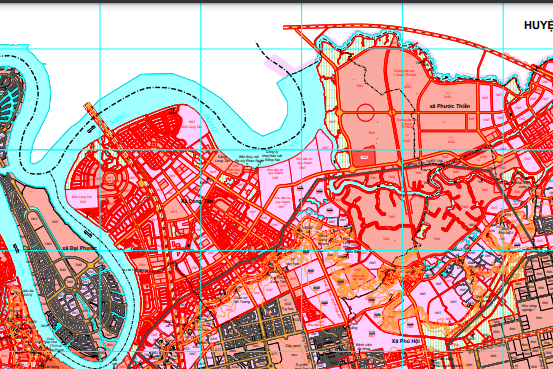Viewport: 553px width, 369px height.
Task: Click the Bến thủy nội địa Phan Nguyên label
Action: point(249,158)
